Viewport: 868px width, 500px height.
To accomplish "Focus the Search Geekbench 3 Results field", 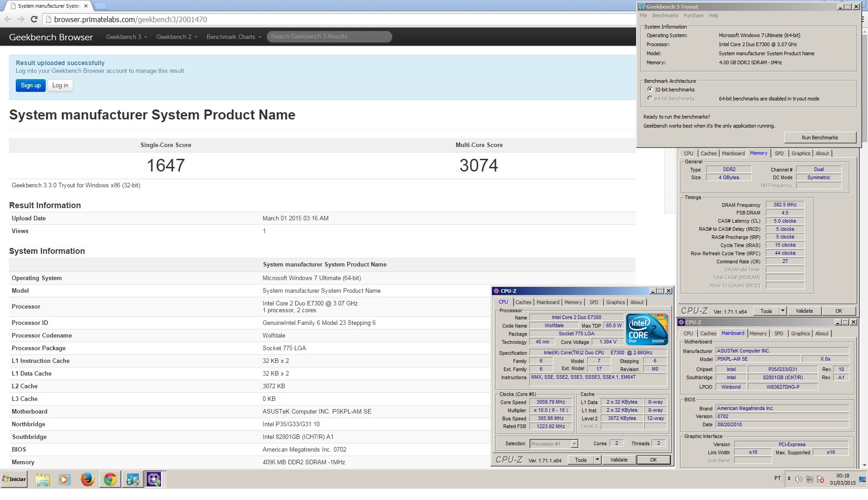I will [x=329, y=37].
